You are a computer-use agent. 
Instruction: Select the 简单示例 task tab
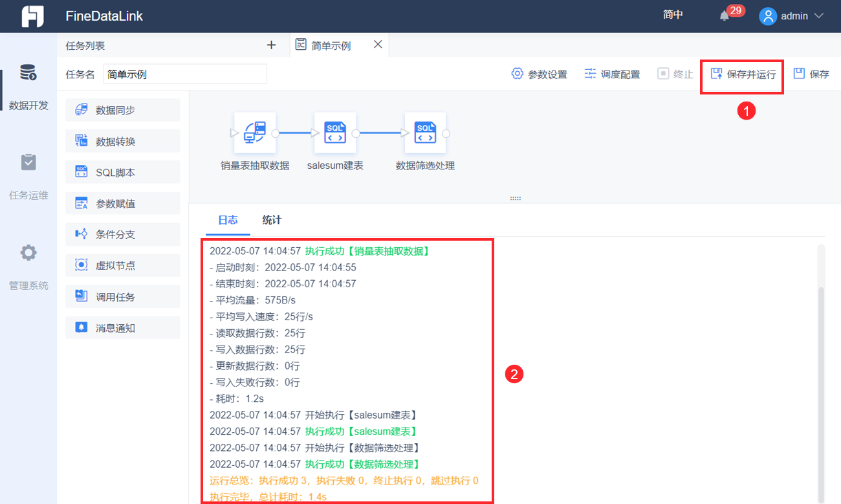tap(331, 45)
